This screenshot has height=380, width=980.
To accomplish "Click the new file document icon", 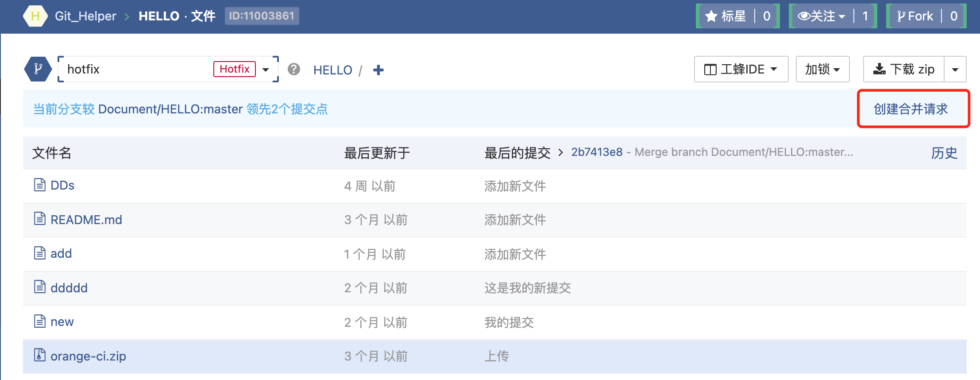I will [40, 322].
